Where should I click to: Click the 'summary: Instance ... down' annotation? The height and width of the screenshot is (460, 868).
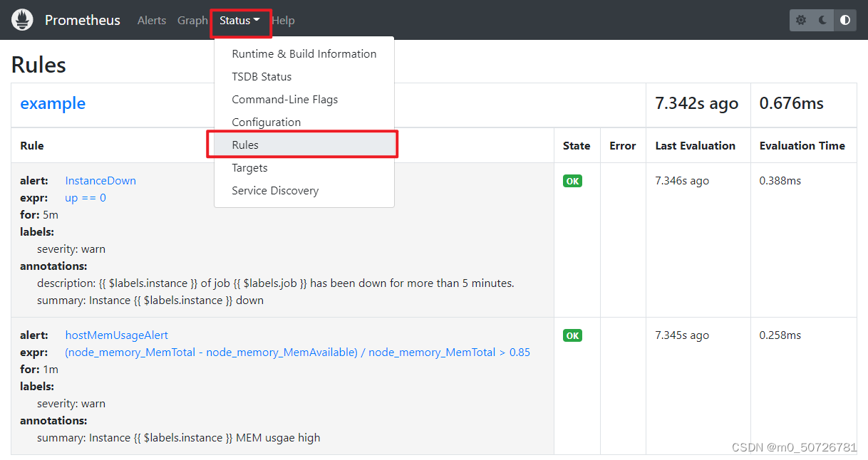pyautogui.click(x=150, y=300)
